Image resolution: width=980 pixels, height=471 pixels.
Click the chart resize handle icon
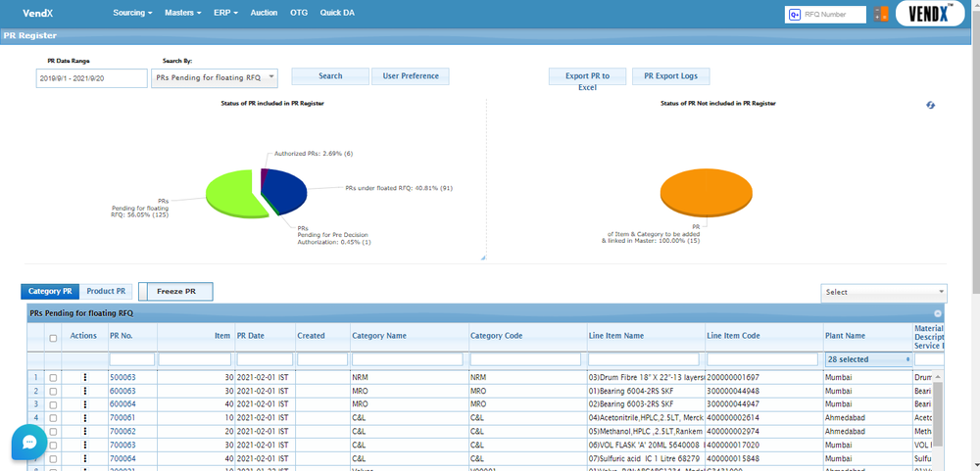pos(482,258)
